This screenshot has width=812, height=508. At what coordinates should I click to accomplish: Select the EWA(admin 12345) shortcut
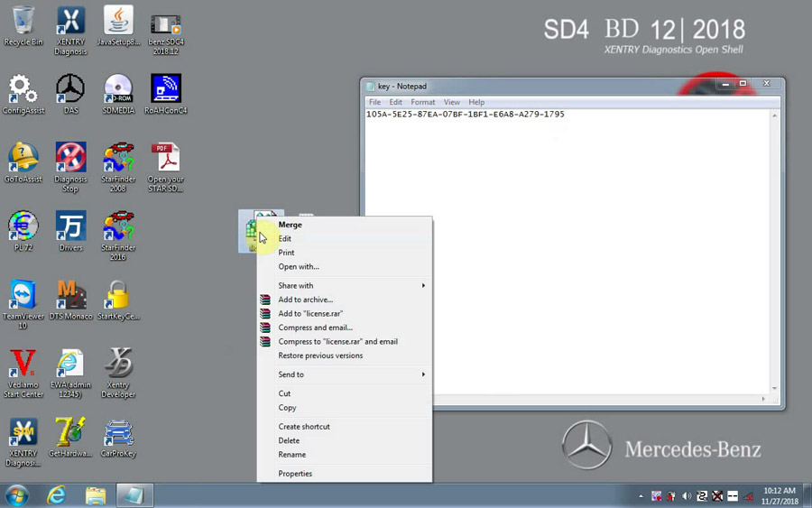[70, 373]
